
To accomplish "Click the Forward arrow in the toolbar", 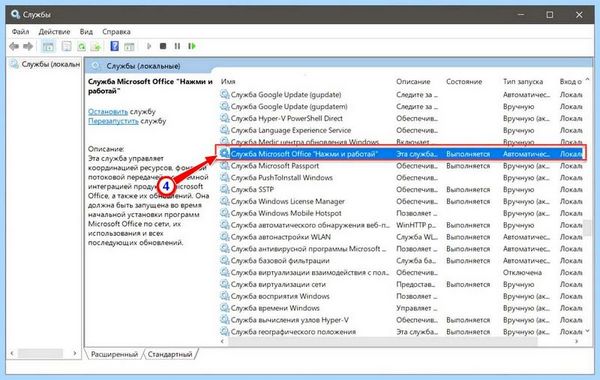I will [x=28, y=46].
